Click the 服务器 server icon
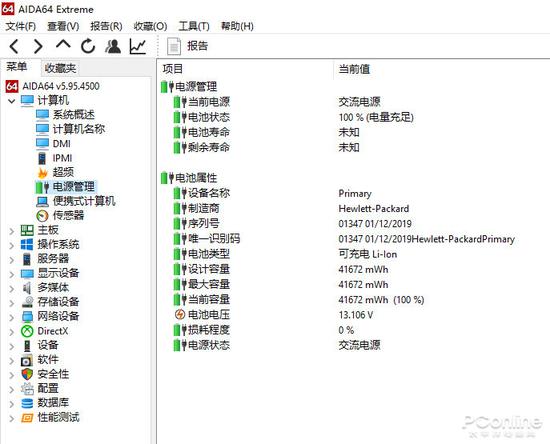Screen dimensions: 550x444 pyautogui.click(x=27, y=259)
